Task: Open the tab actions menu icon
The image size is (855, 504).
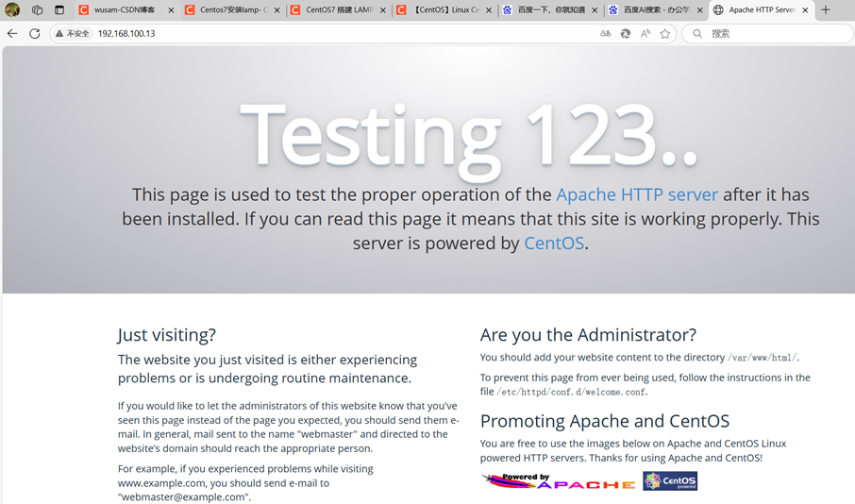Action: click(59, 9)
